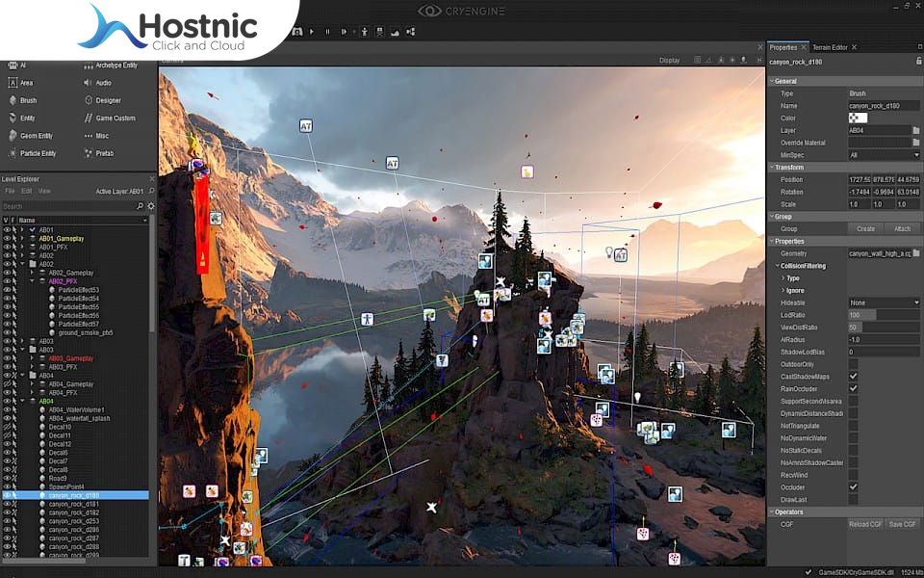The image size is (924, 578).
Task: Open the object Color swatch
Action: [858, 118]
